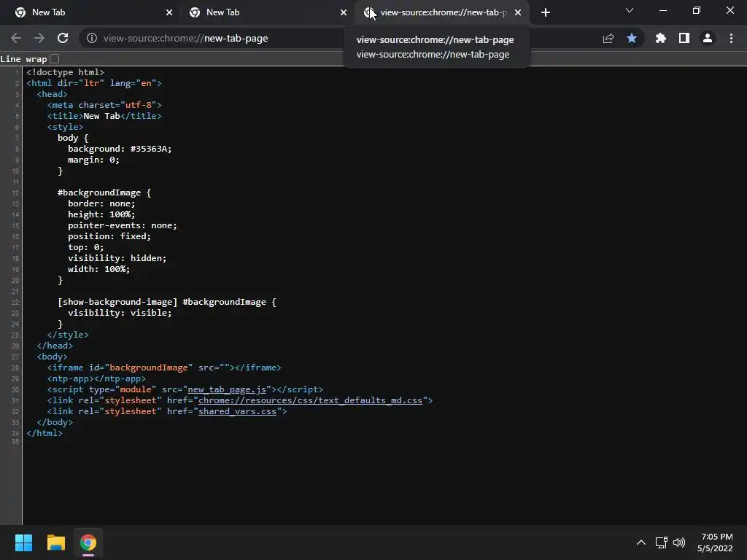Click the meta charset="utf-8" line
This screenshot has height=560, width=747.
[104, 105]
